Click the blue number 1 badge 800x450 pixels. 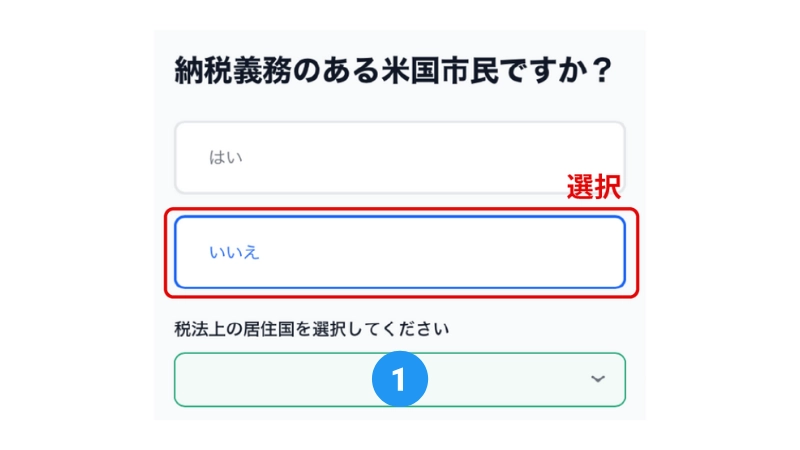399,379
